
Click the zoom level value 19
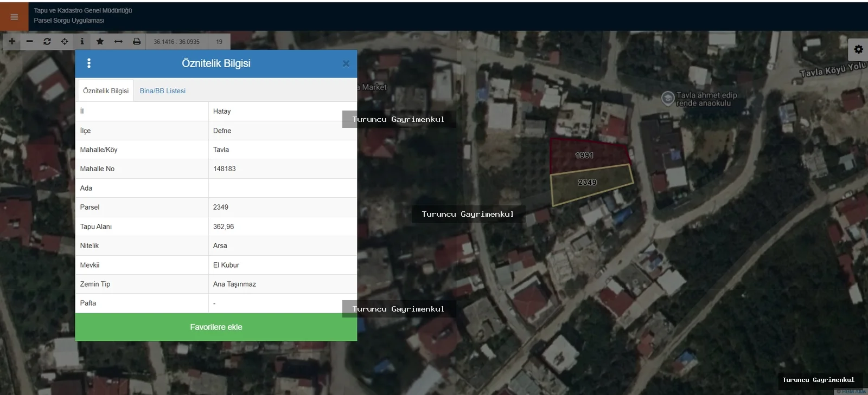coord(219,42)
